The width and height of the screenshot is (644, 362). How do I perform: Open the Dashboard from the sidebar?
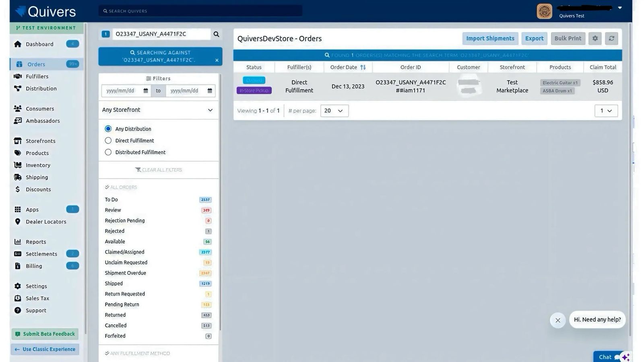(x=39, y=44)
